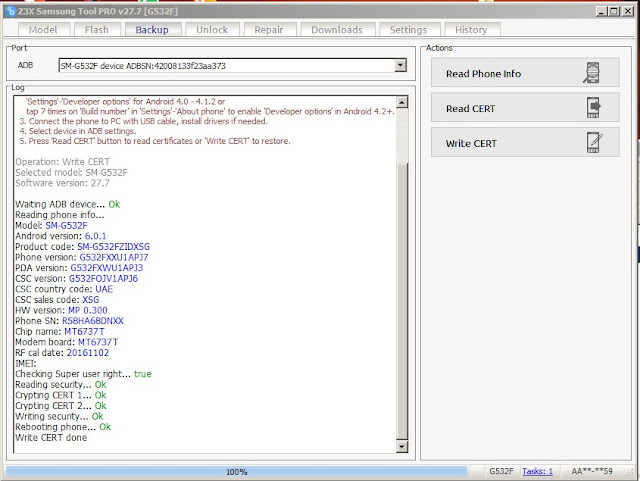Click 'Checking Super user right... true' line

point(83,374)
